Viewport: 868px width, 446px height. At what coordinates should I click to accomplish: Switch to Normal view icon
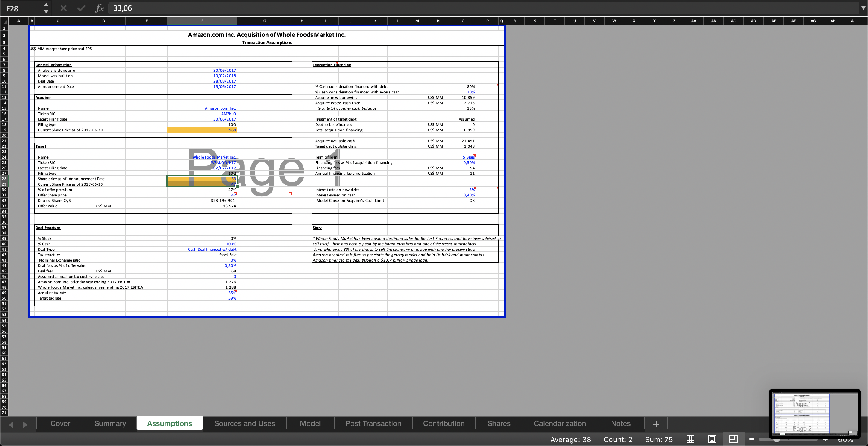point(690,439)
